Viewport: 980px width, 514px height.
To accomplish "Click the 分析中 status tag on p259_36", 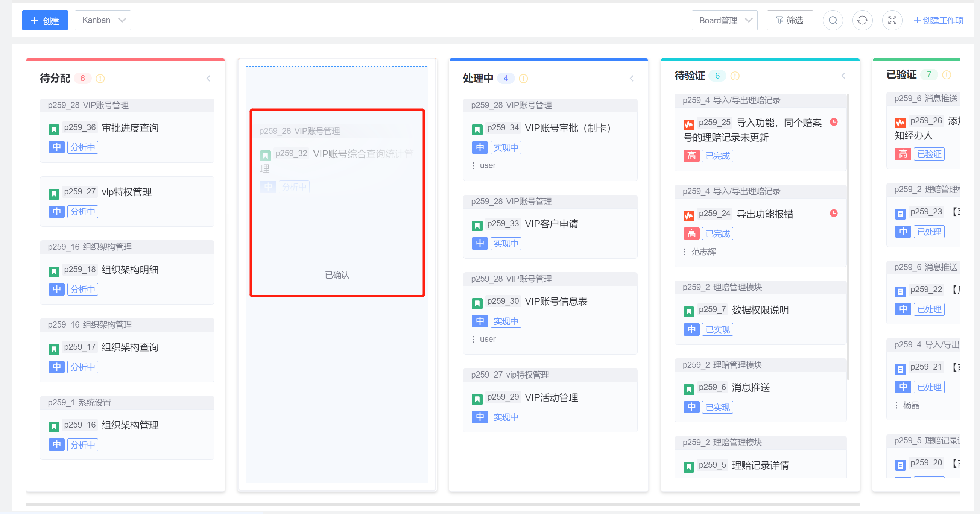I will [x=82, y=147].
